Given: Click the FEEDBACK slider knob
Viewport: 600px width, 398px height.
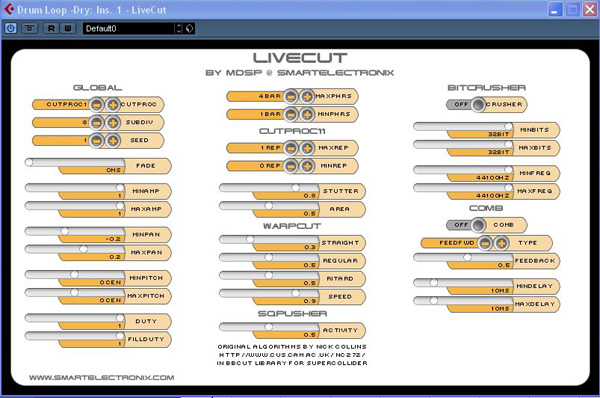Looking at the screenshot, I should tap(467, 257).
